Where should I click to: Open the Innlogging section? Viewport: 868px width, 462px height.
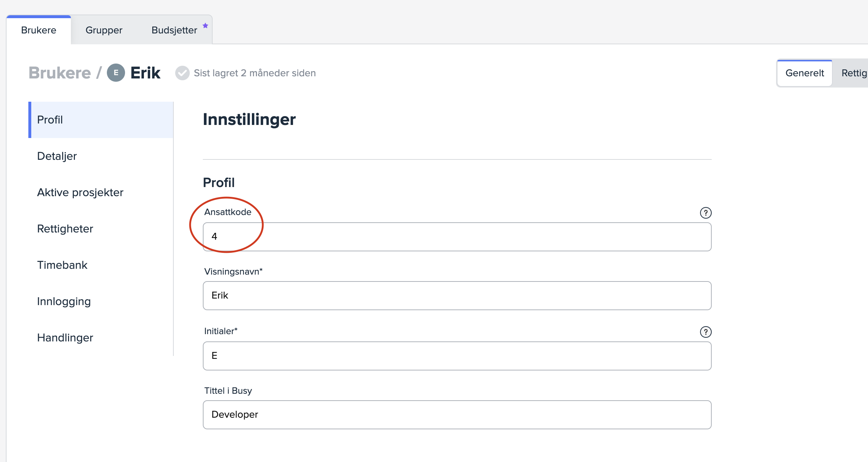[64, 301]
